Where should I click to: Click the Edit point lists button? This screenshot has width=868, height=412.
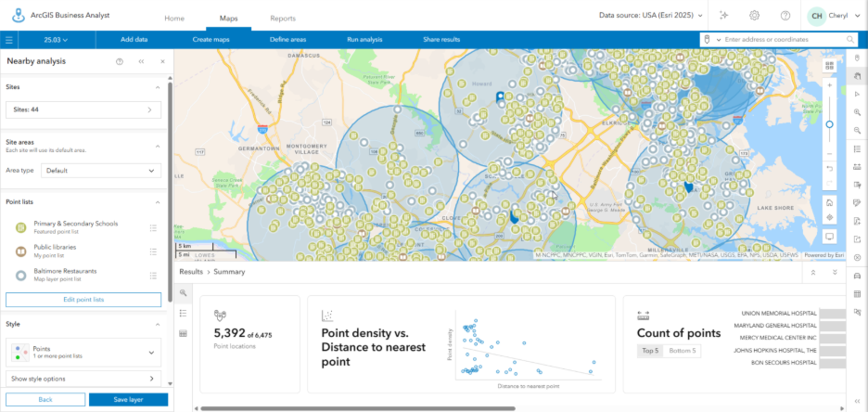(83, 300)
